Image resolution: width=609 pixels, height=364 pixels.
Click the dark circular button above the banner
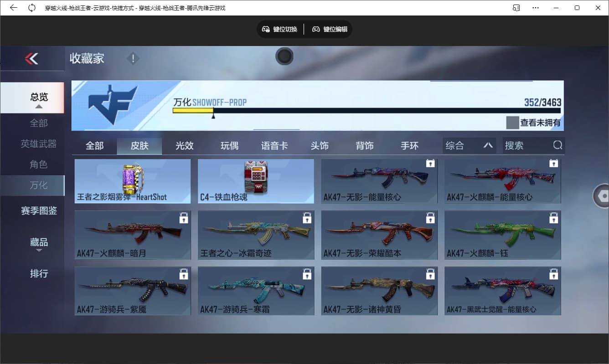(x=284, y=56)
